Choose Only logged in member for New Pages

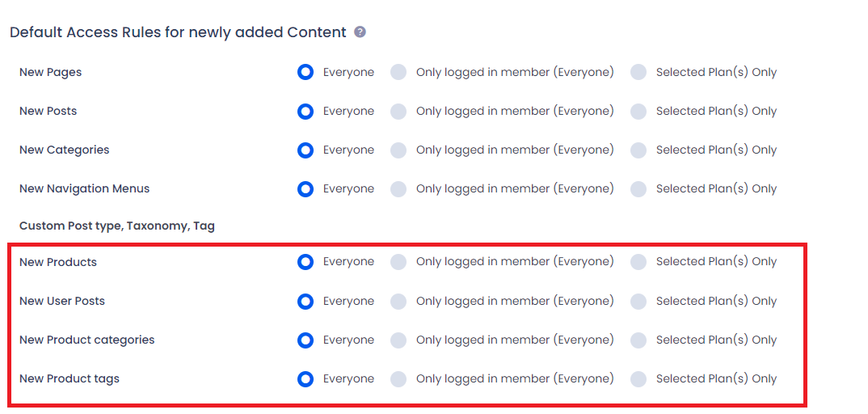coord(398,72)
